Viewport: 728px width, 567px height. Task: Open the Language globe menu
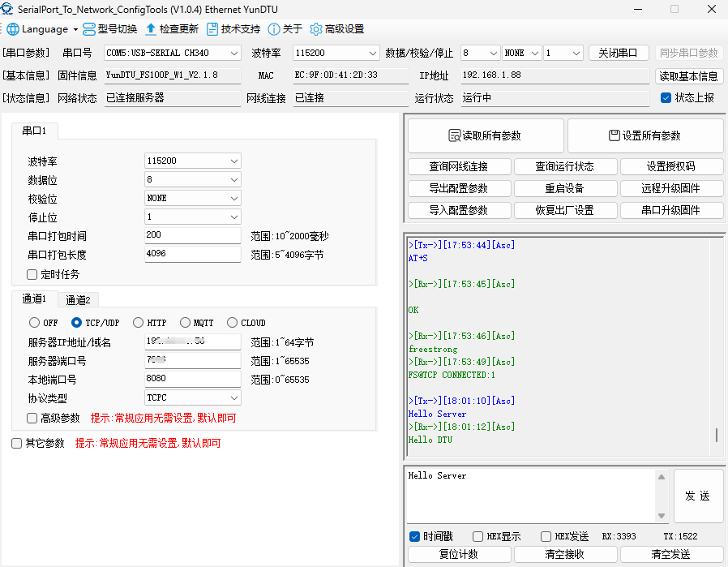point(14,29)
